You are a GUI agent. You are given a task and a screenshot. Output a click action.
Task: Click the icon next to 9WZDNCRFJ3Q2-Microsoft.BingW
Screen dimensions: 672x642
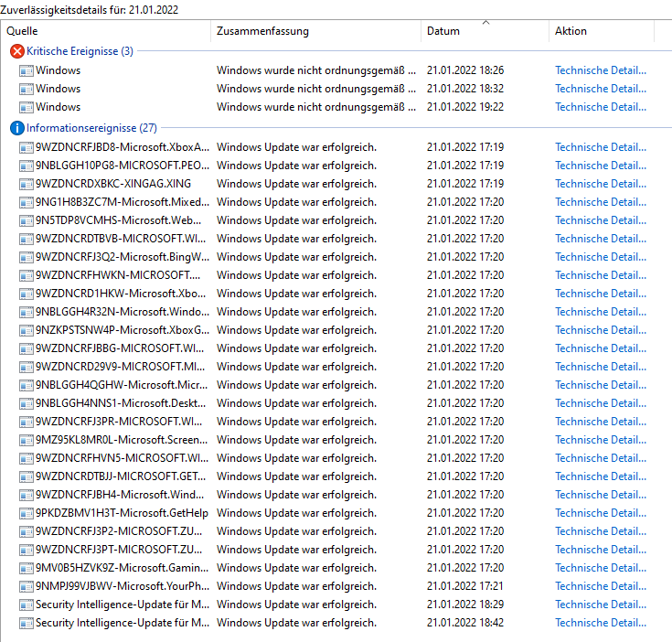tap(27, 258)
